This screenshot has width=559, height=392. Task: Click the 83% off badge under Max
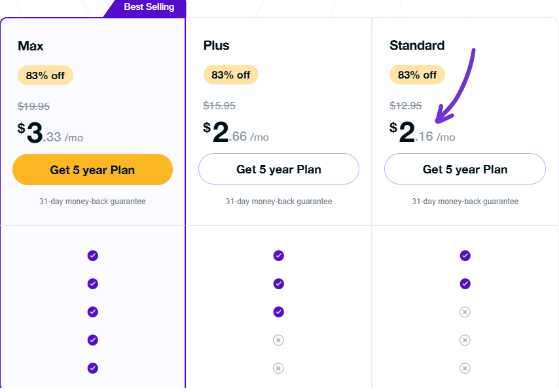(45, 75)
